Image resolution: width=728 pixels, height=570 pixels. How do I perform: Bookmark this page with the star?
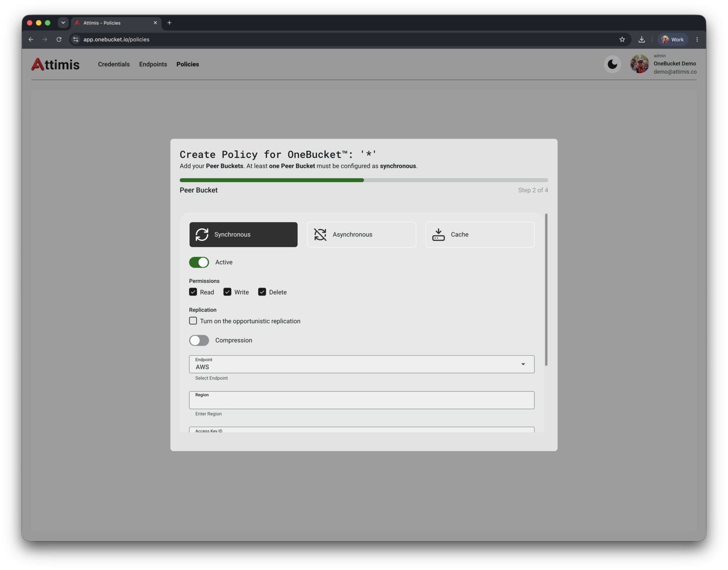[x=622, y=40]
